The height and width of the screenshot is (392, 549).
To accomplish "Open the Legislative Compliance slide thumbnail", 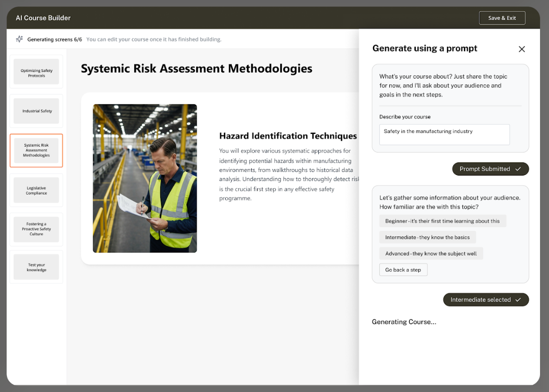I will pos(37,190).
